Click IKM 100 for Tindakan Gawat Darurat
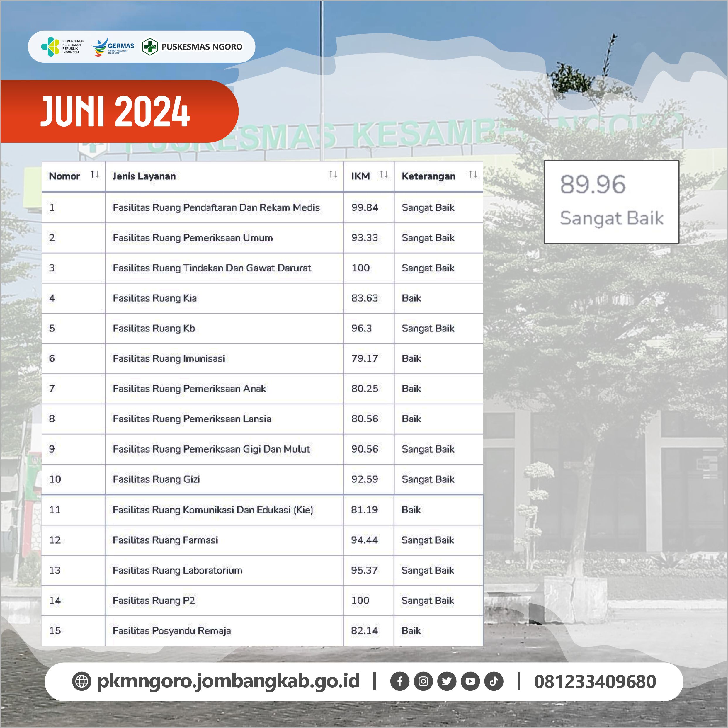Image resolution: width=728 pixels, height=728 pixels. click(x=360, y=268)
